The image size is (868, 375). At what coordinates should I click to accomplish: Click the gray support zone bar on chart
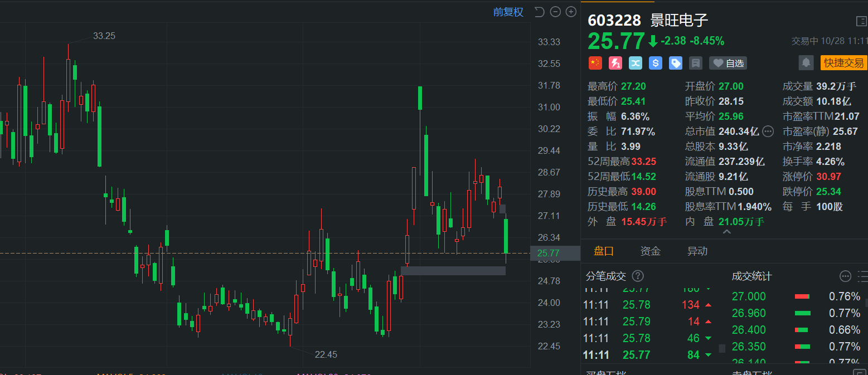click(x=453, y=271)
